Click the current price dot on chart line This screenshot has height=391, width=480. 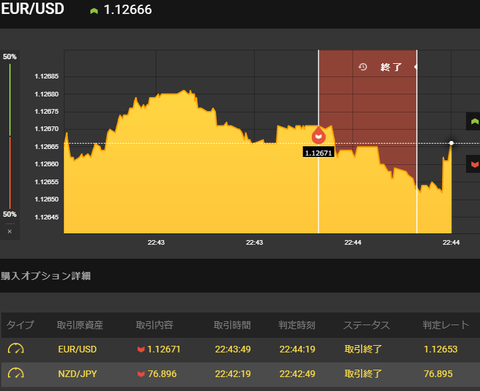(x=451, y=143)
